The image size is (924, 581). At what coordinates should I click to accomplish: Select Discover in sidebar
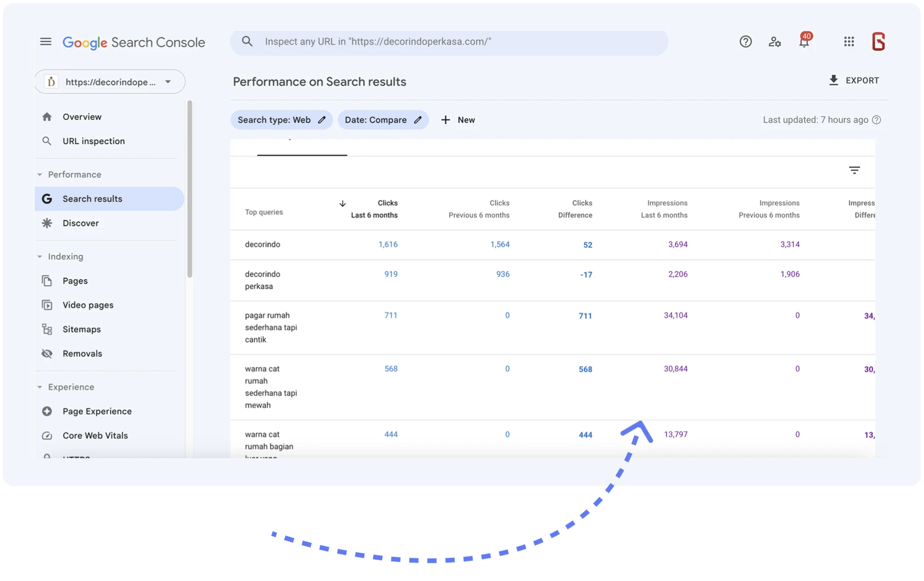pyautogui.click(x=80, y=223)
